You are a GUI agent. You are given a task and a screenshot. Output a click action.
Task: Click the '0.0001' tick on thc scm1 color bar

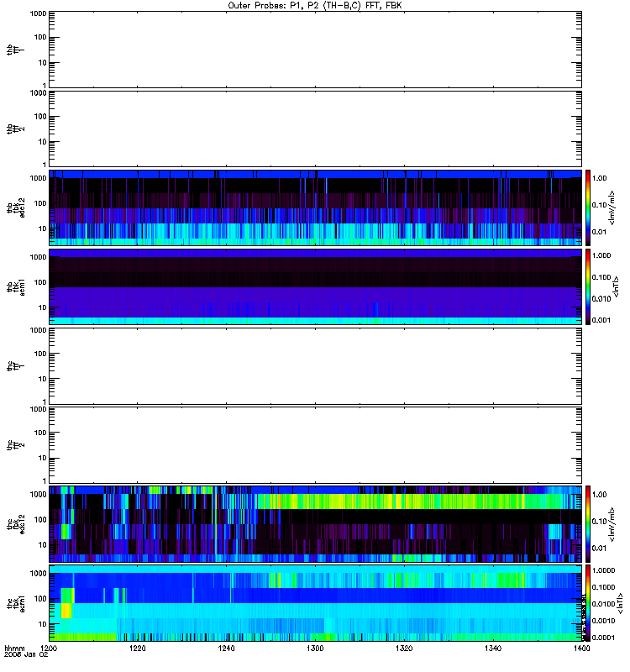(x=603, y=638)
